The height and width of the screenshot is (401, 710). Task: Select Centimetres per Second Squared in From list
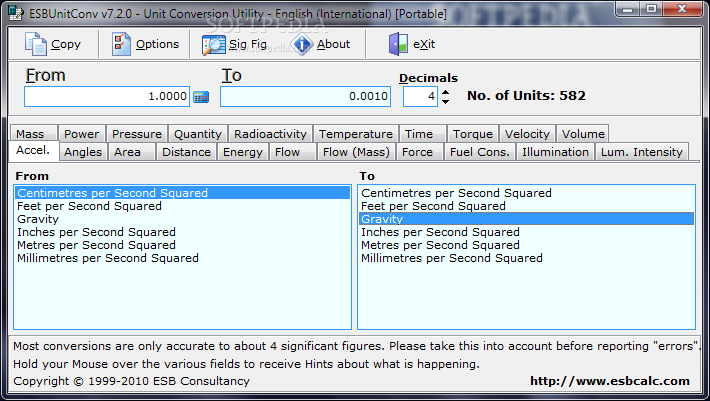coord(182,193)
